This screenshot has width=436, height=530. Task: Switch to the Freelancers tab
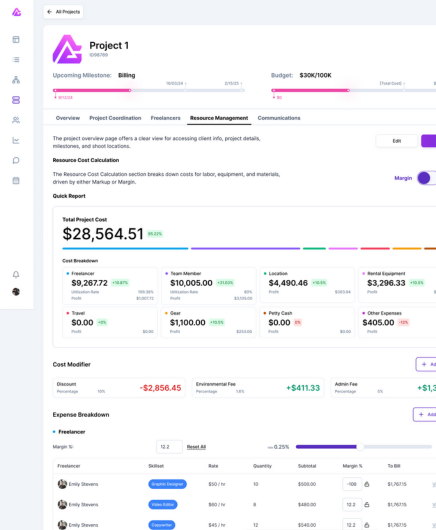point(166,118)
